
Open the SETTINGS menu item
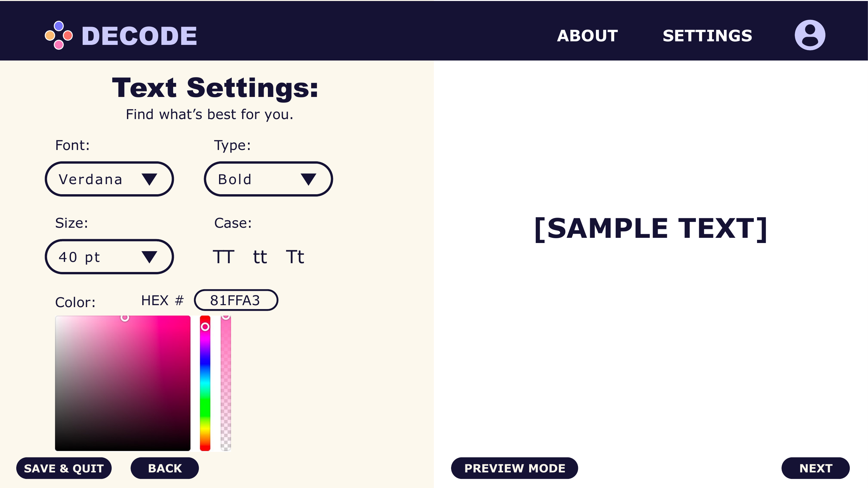(707, 36)
